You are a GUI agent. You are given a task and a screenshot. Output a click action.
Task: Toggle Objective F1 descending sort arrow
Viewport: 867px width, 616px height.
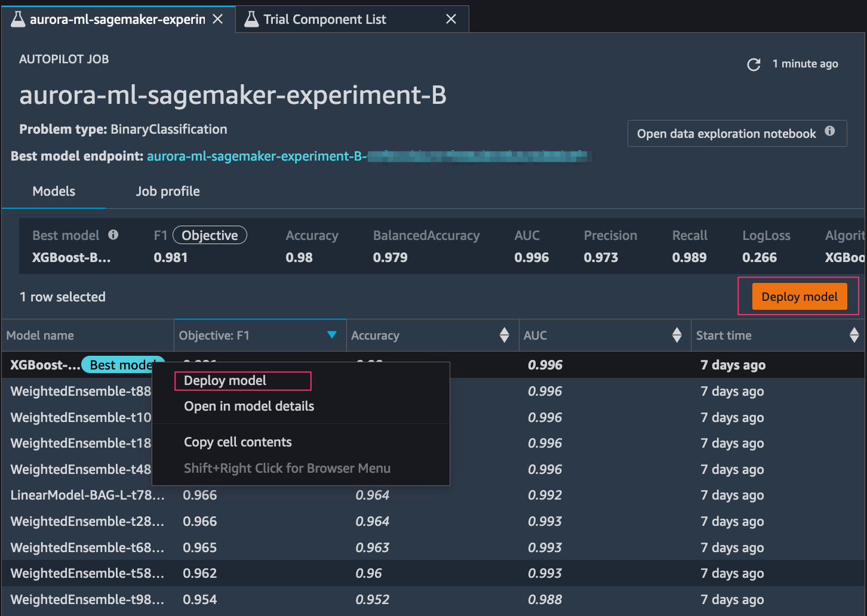point(332,335)
